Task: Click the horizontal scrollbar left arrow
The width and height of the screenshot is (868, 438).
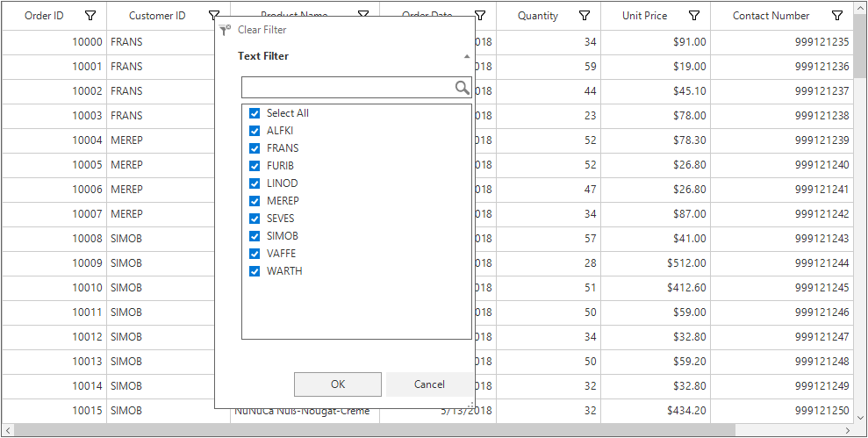Action: (x=7, y=430)
